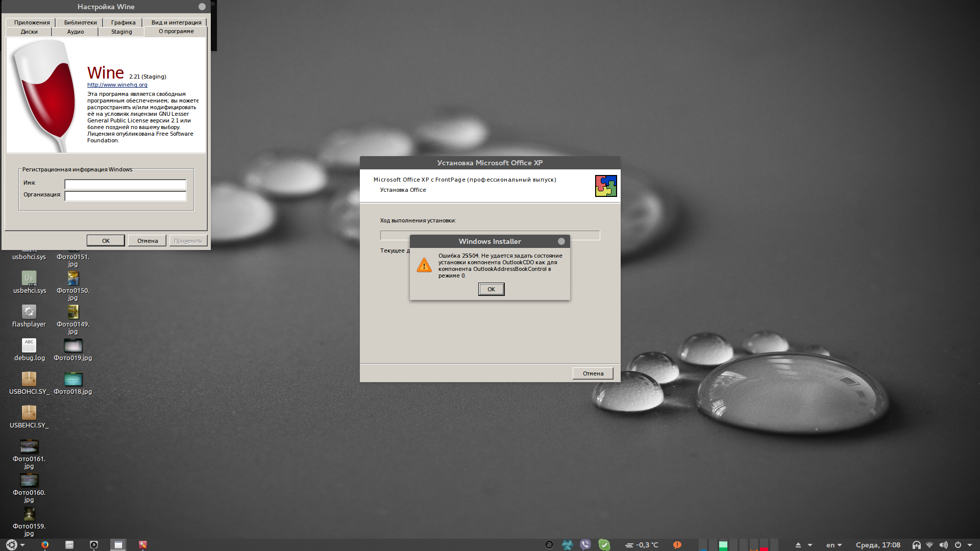Click the winehq.org link
The height and width of the screenshot is (551, 980).
pos(117,85)
